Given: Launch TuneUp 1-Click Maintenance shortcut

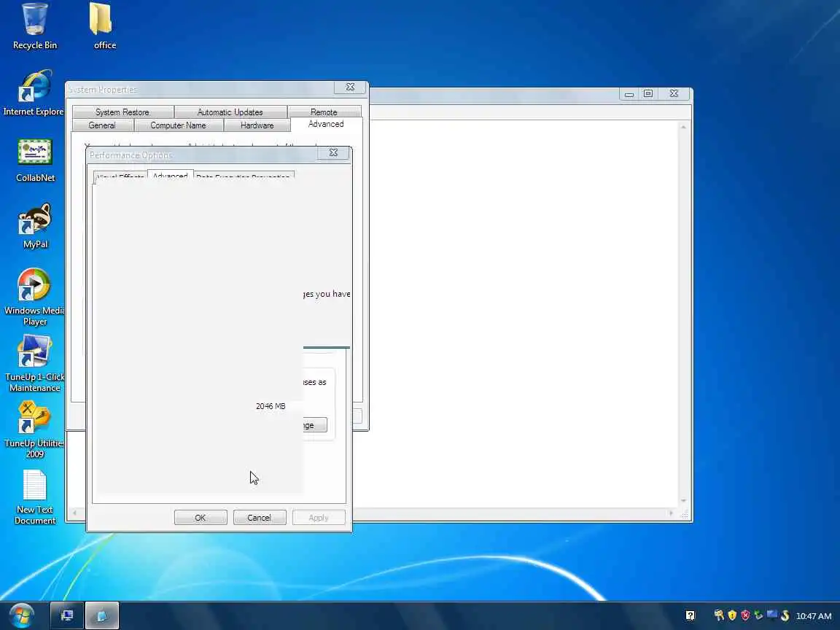Looking at the screenshot, I should pyautogui.click(x=35, y=364).
